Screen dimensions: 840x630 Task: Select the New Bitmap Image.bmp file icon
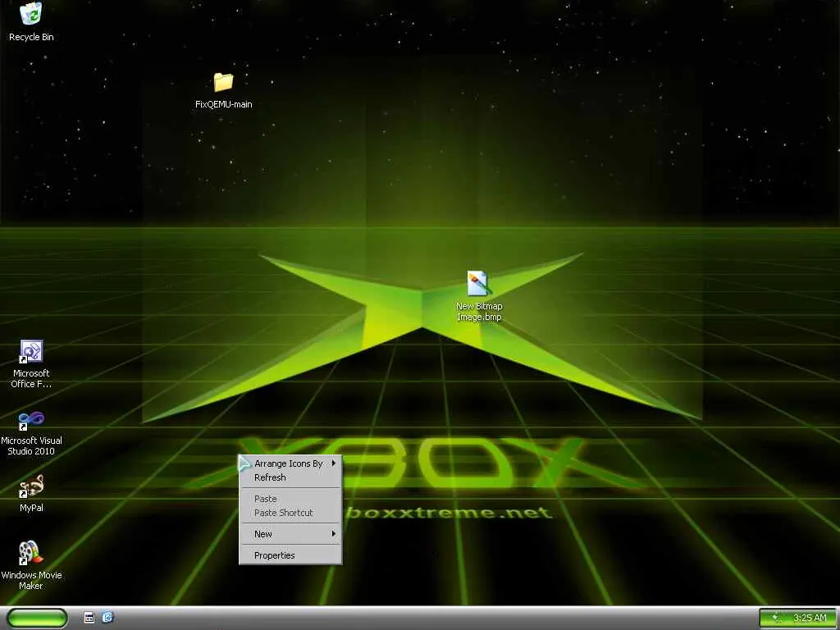pos(478,283)
